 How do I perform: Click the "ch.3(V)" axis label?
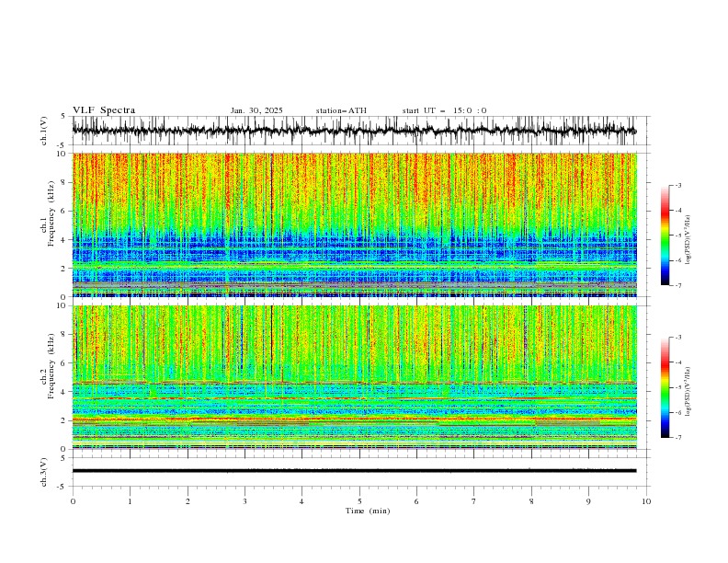tap(44, 472)
